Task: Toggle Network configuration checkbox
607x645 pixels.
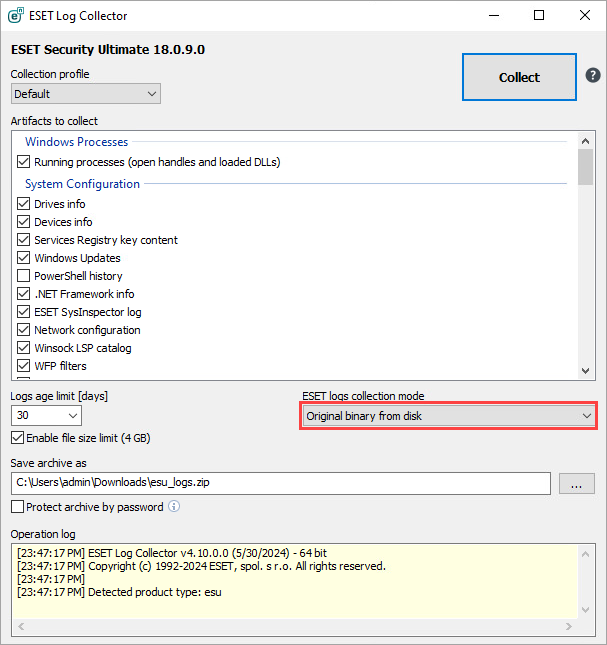Action: pos(23,330)
